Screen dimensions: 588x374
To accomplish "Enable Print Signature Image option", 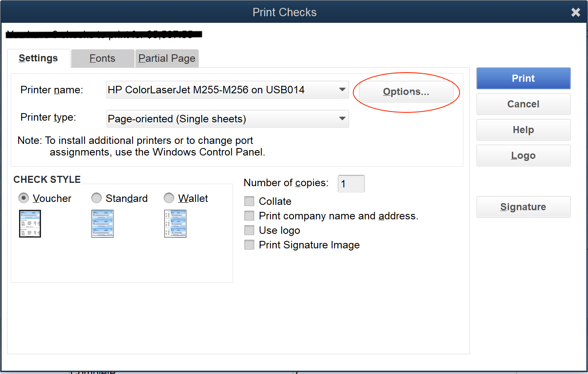I will [x=249, y=245].
